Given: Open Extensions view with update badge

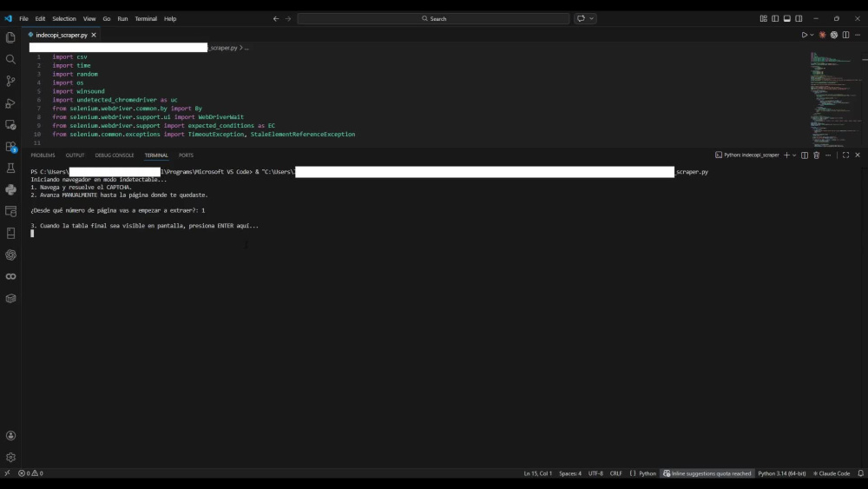Looking at the screenshot, I should tap(10, 147).
